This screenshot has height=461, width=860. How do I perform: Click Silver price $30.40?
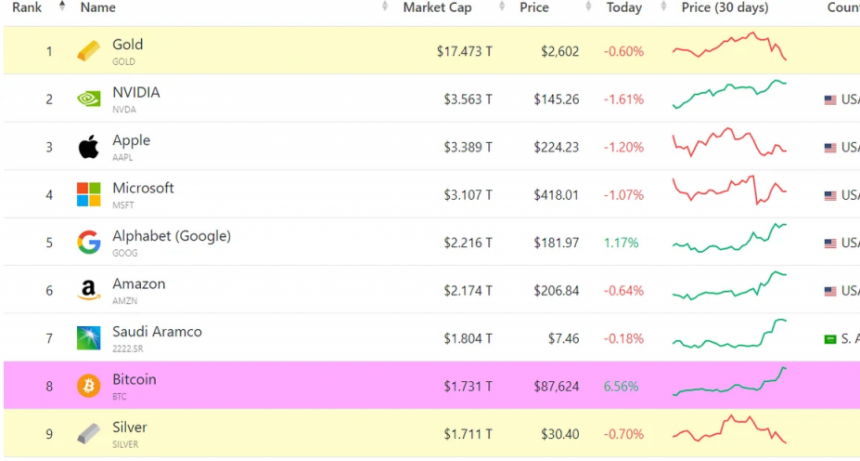click(559, 434)
